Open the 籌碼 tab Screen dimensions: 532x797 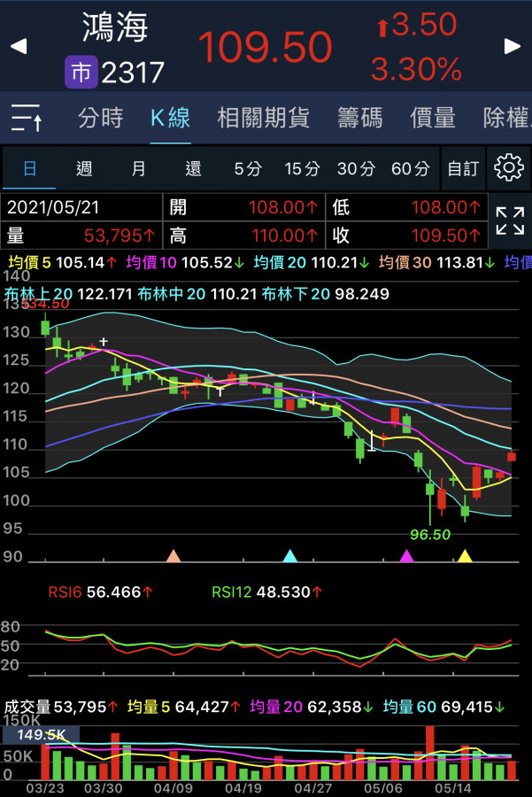[359, 118]
